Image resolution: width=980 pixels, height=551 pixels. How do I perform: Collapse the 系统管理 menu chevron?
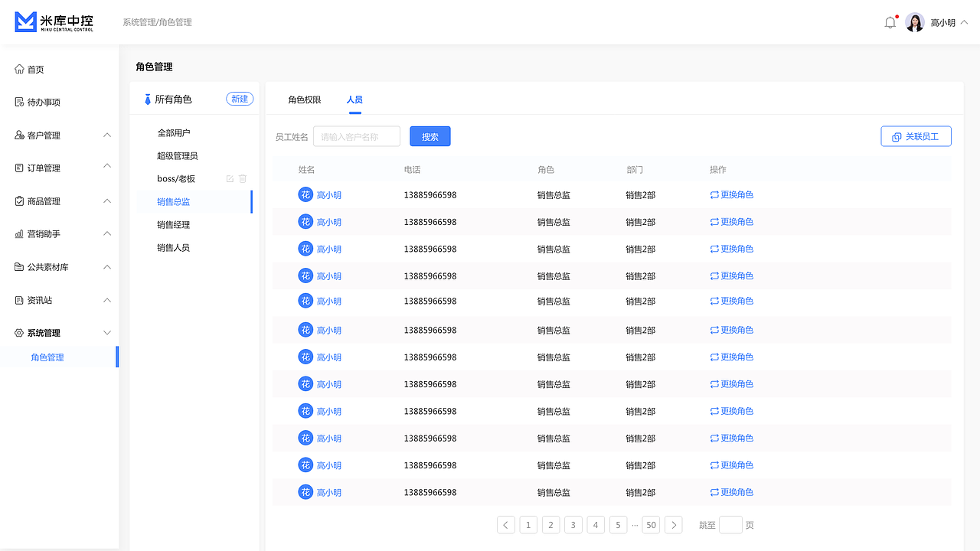107,333
